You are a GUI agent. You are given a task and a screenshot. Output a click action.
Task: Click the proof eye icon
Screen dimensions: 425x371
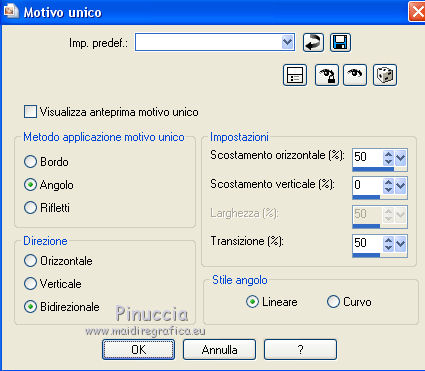[355, 75]
